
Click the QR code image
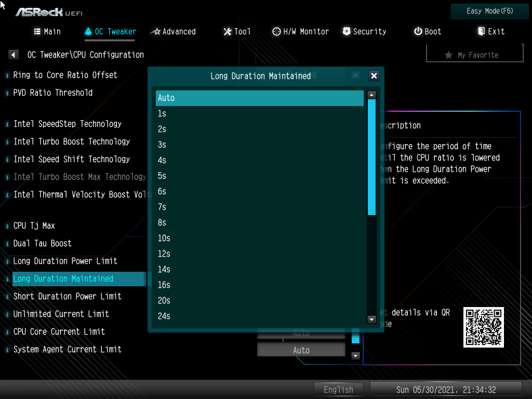(484, 327)
